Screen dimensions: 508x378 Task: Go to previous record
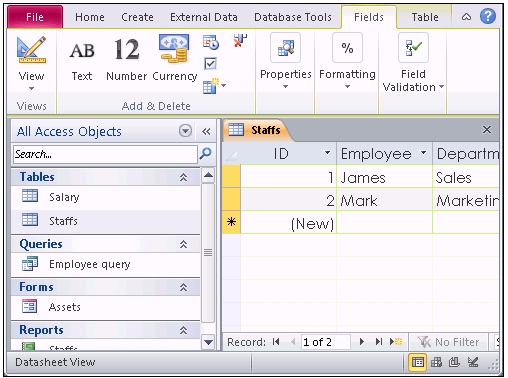pos(293,342)
